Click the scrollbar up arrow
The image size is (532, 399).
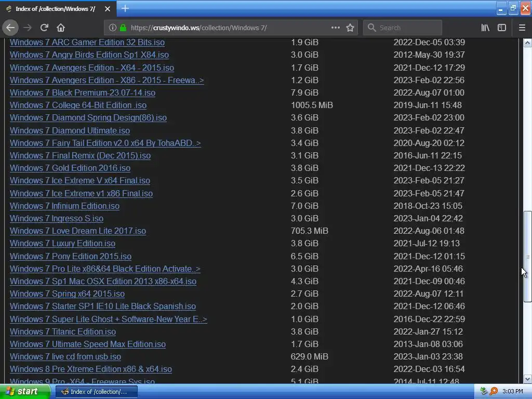[527, 43]
